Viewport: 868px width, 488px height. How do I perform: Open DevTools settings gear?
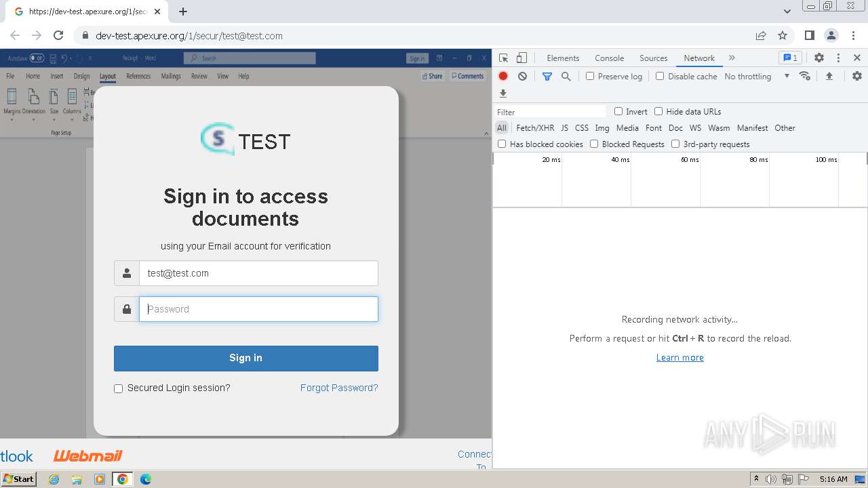819,58
